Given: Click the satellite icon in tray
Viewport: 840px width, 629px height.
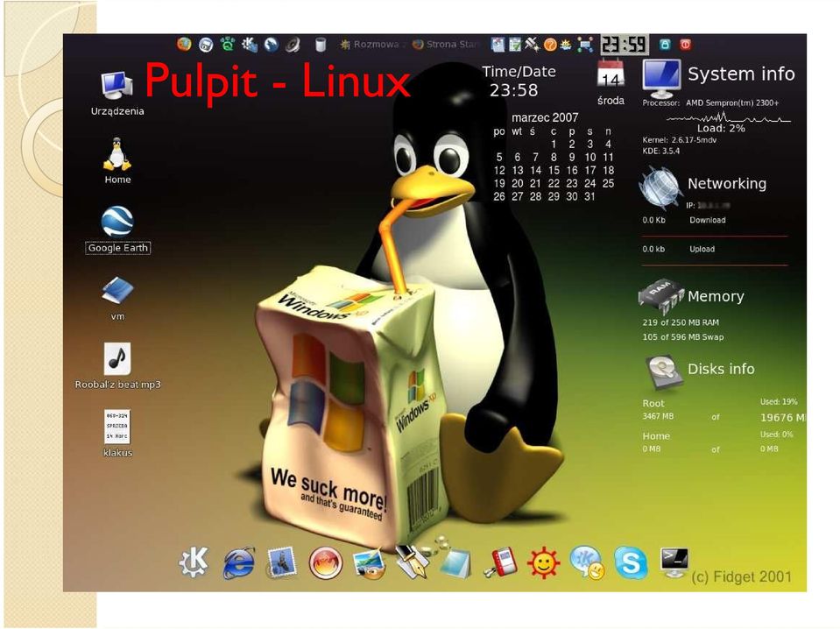Looking at the screenshot, I should (x=532, y=45).
